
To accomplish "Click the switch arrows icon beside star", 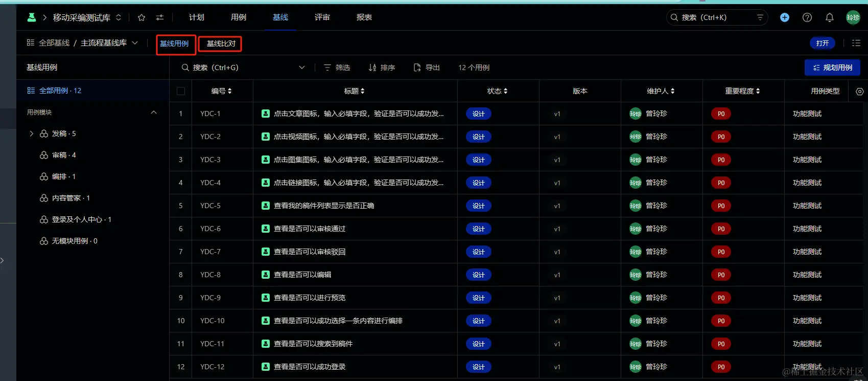I will coord(160,17).
